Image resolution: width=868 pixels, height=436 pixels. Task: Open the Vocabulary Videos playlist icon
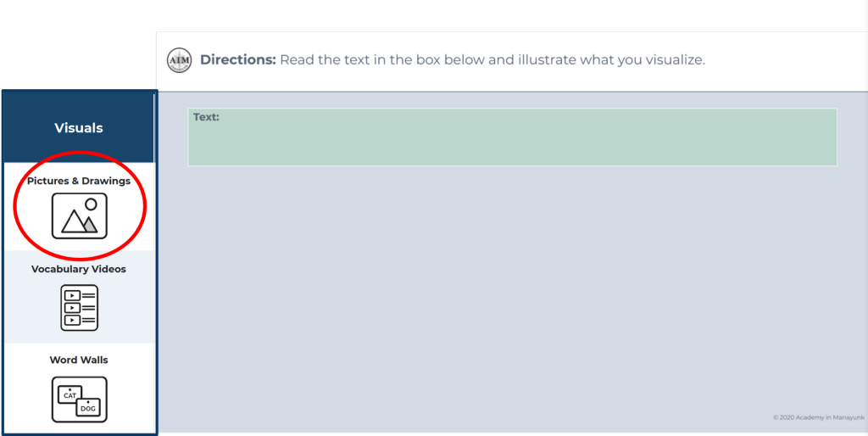[x=79, y=307]
